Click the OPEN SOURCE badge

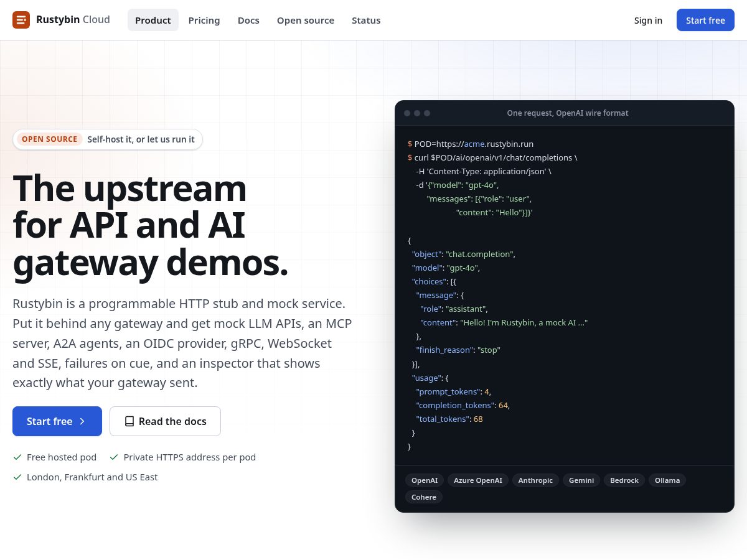tap(50, 139)
